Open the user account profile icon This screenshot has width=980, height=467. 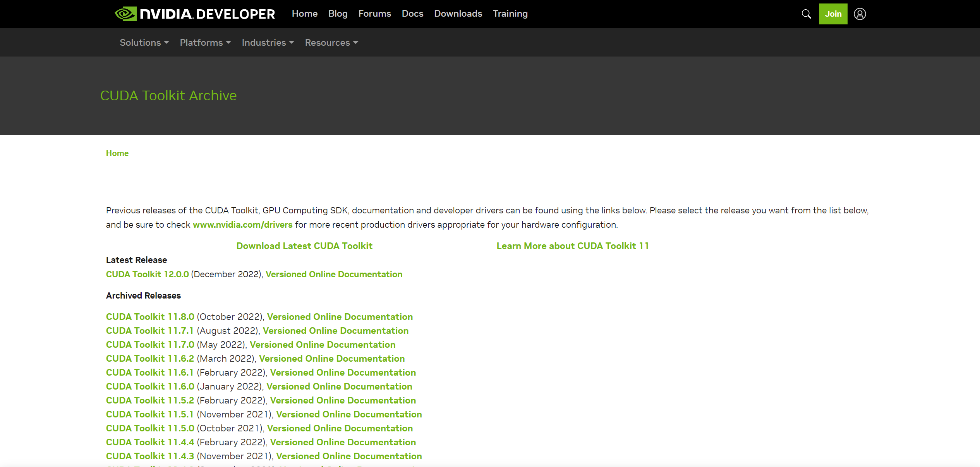click(x=860, y=14)
